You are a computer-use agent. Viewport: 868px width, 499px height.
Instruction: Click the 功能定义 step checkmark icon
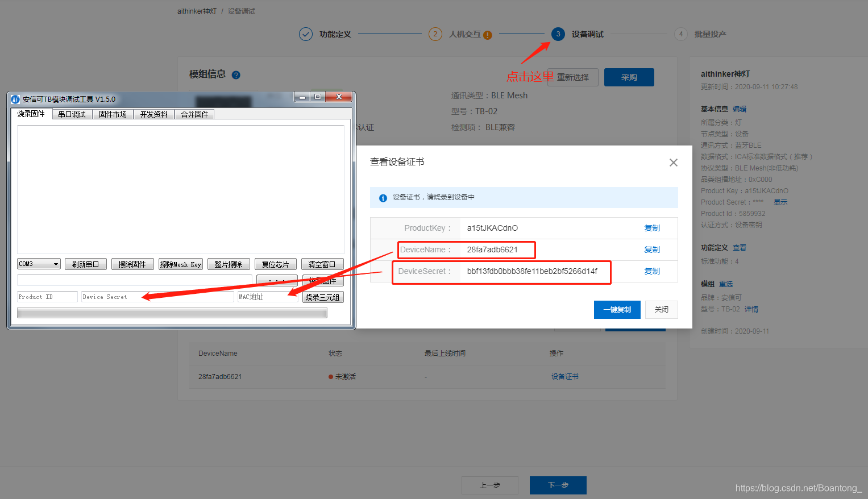pos(306,34)
